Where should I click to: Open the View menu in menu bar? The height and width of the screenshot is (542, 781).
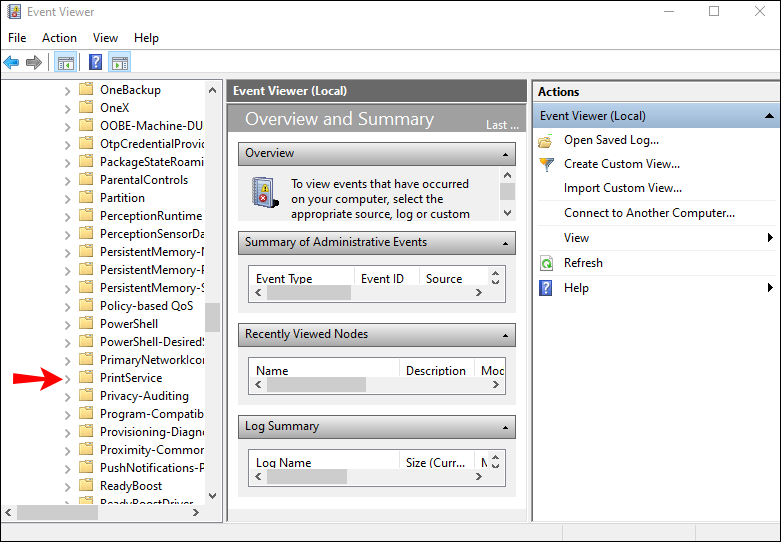(105, 38)
